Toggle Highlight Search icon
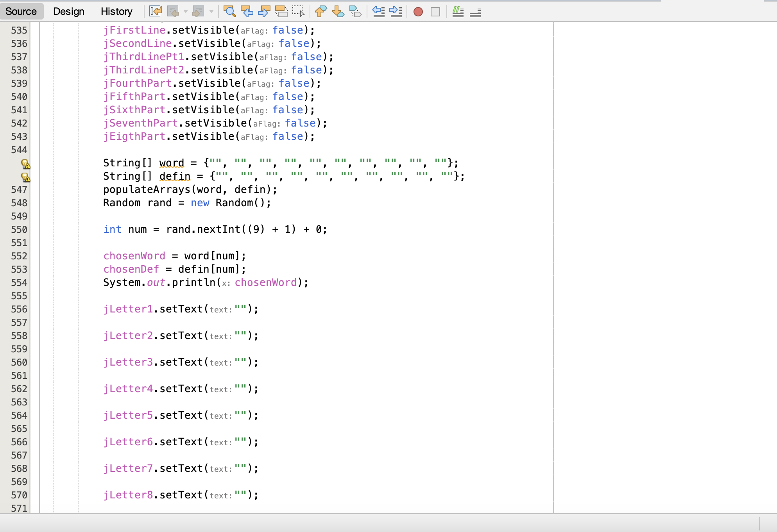Viewport: 777px width, 532px height. (281, 11)
